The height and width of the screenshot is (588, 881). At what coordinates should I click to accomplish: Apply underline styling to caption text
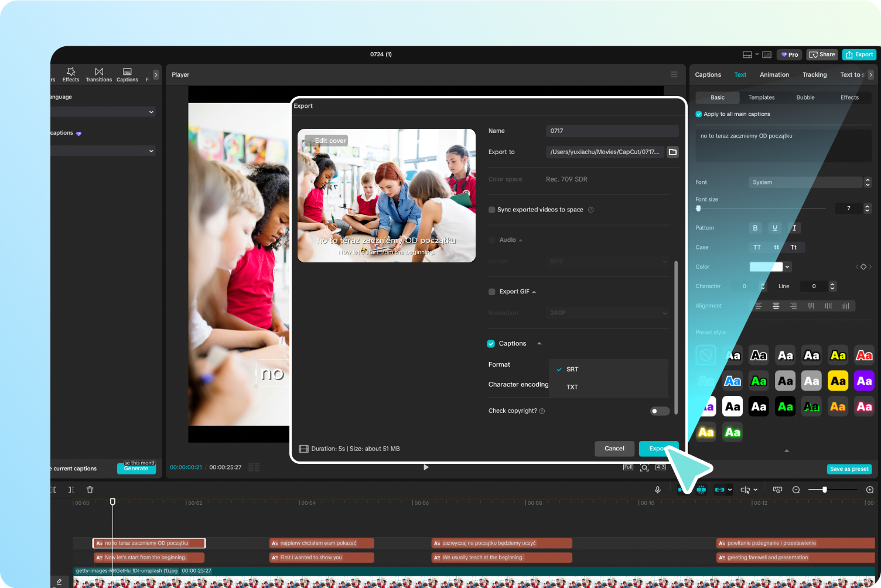point(774,228)
